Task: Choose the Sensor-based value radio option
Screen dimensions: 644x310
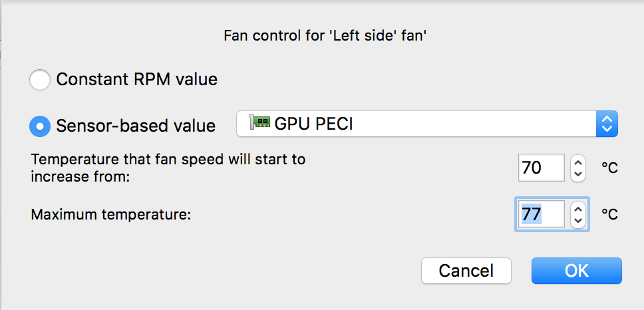Action: [x=40, y=126]
